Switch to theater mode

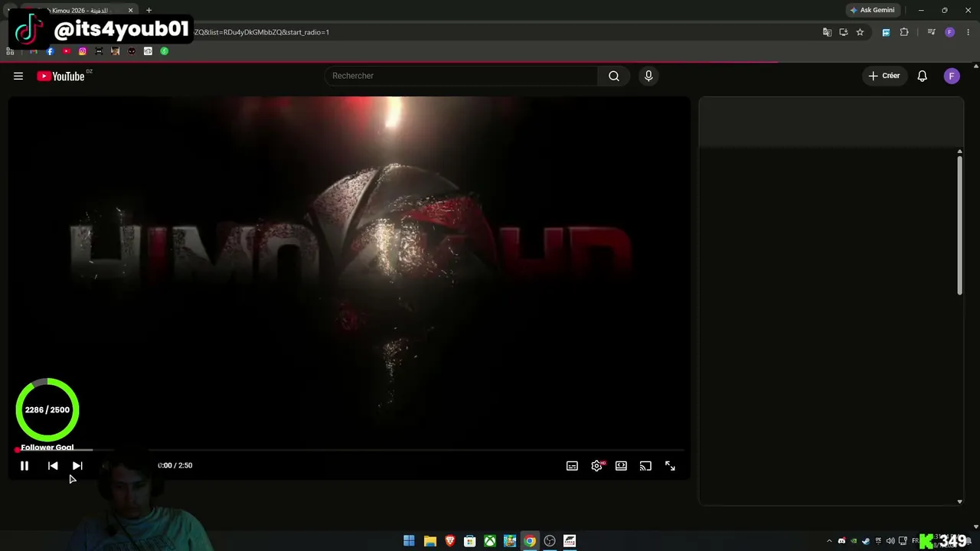click(621, 465)
